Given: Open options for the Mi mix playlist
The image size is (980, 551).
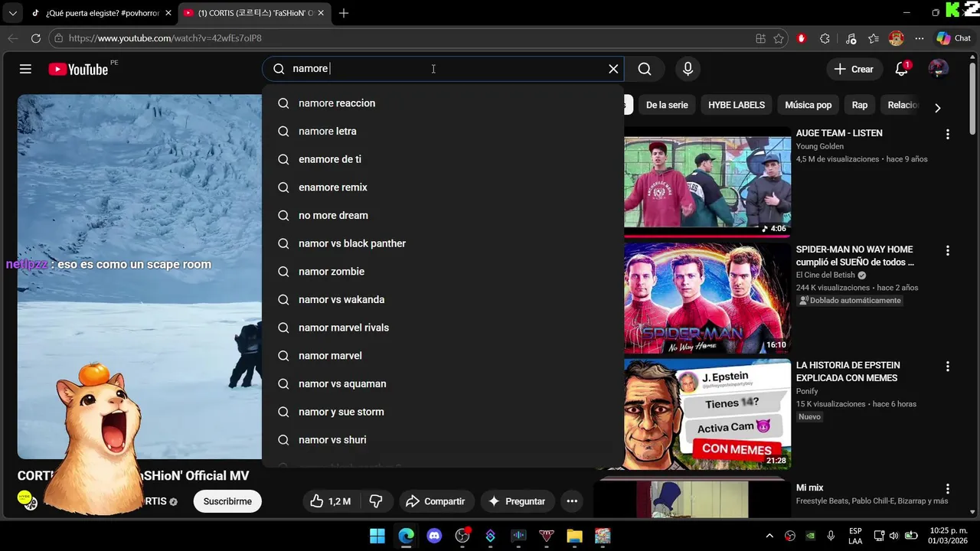Looking at the screenshot, I should pos(947,488).
